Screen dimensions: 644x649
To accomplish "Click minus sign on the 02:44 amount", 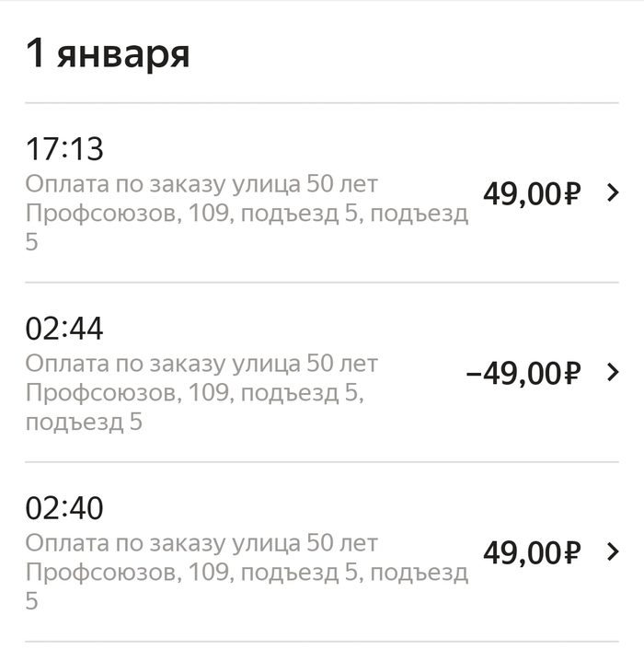I will pyautogui.click(x=474, y=375).
